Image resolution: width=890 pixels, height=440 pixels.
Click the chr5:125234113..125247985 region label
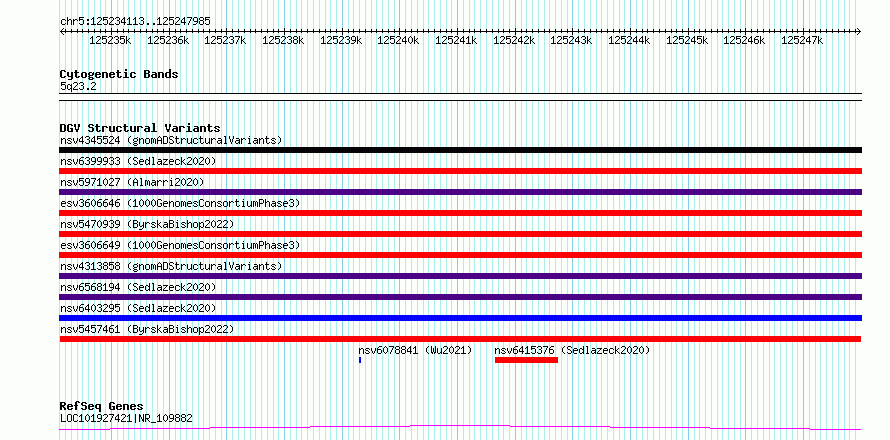[135, 22]
